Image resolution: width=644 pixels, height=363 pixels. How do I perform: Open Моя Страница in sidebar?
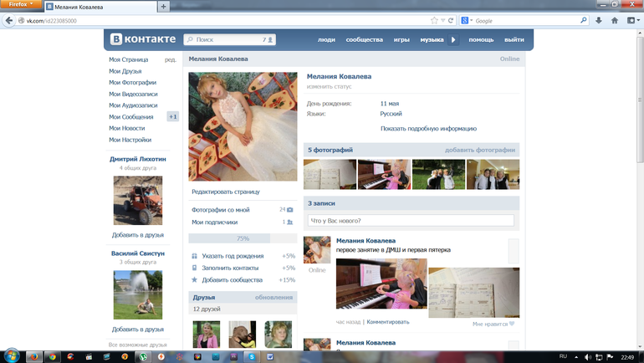[x=129, y=59]
